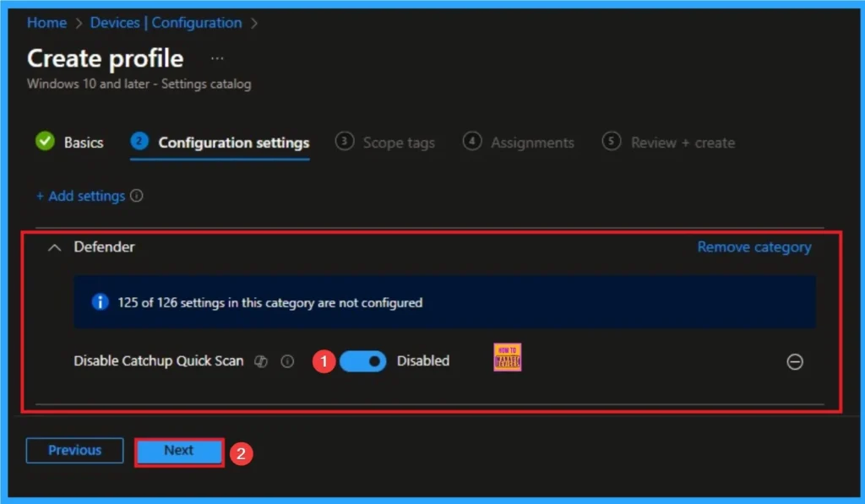Image resolution: width=865 pixels, height=504 pixels.
Task: Click the minus icon to remove the scan setting
Action: pos(795,361)
